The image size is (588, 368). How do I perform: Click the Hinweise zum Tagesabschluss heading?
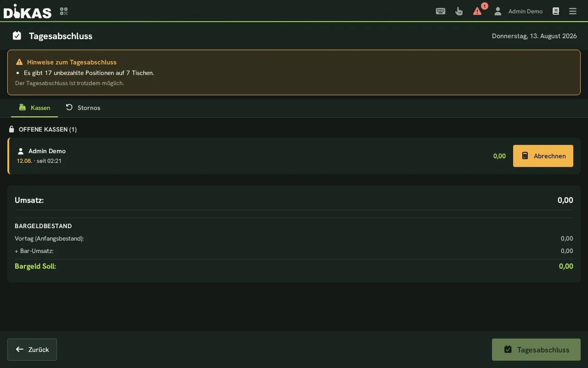point(72,62)
